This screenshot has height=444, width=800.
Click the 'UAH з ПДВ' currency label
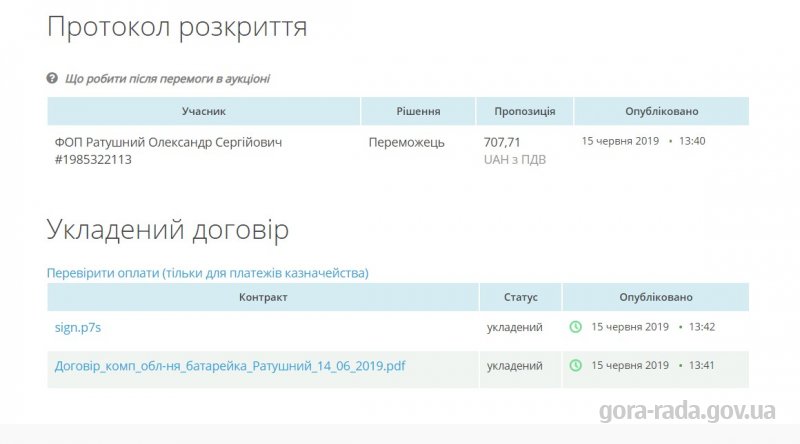515,160
